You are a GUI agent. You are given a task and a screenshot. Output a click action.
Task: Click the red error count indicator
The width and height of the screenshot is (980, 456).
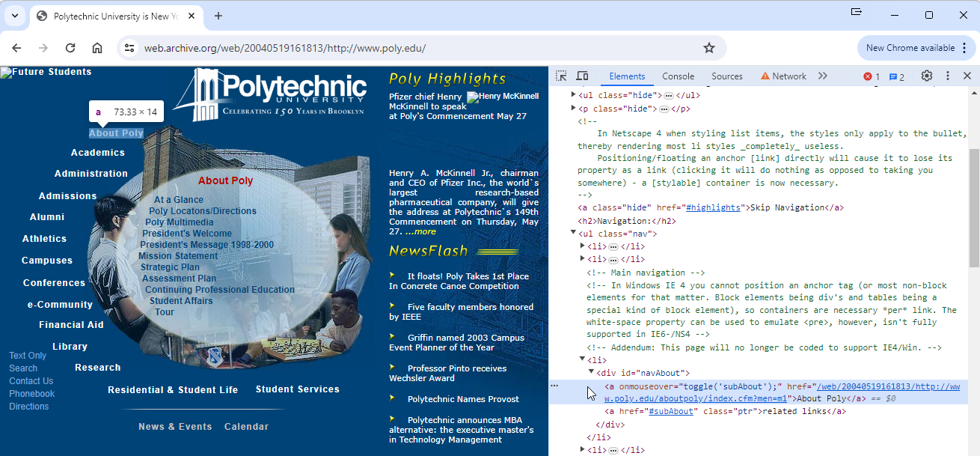point(872,76)
